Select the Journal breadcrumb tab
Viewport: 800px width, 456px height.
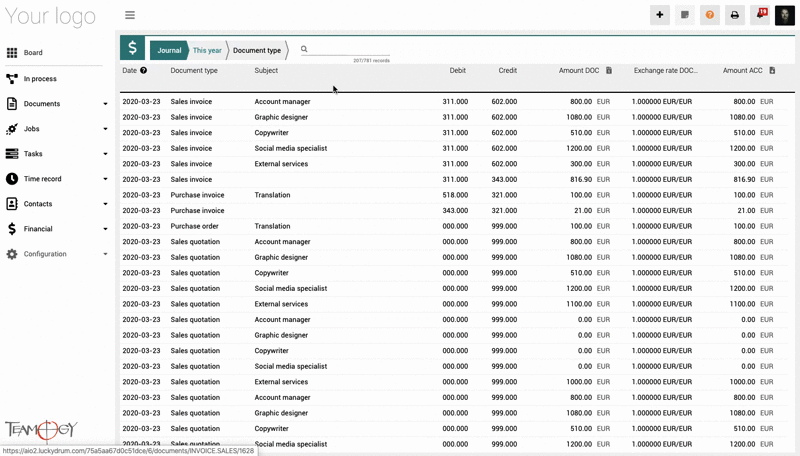pos(169,50)
